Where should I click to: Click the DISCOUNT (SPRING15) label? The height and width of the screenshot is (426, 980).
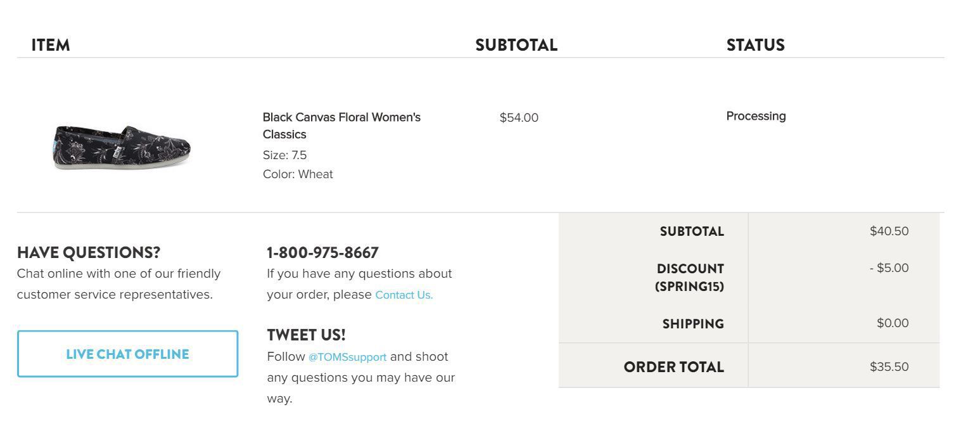[x=689, y=277]
